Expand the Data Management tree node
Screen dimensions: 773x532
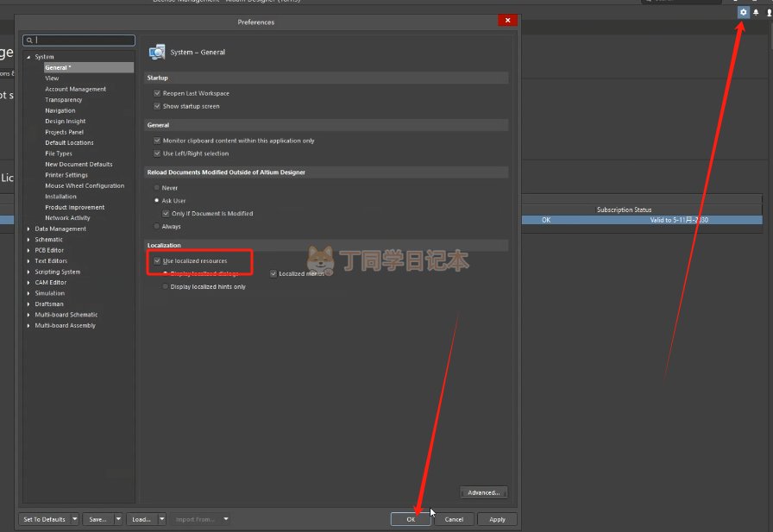[x=28, y=229]
